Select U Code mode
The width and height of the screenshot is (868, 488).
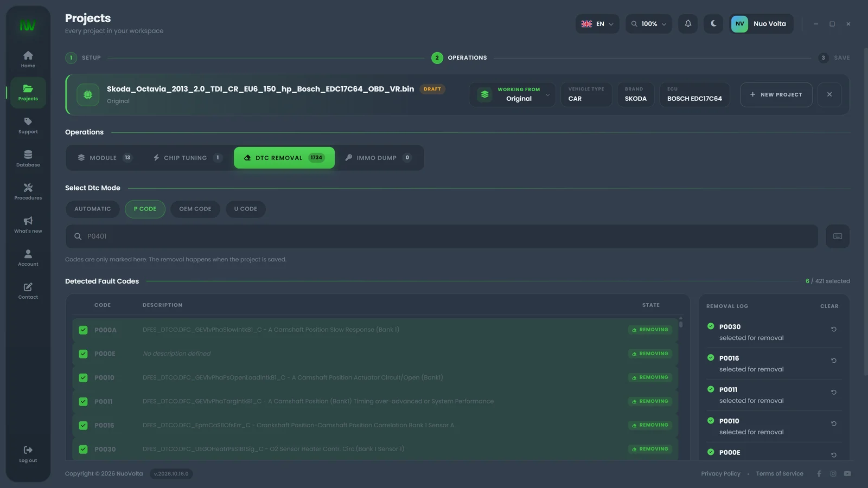(x=246, y=209)
